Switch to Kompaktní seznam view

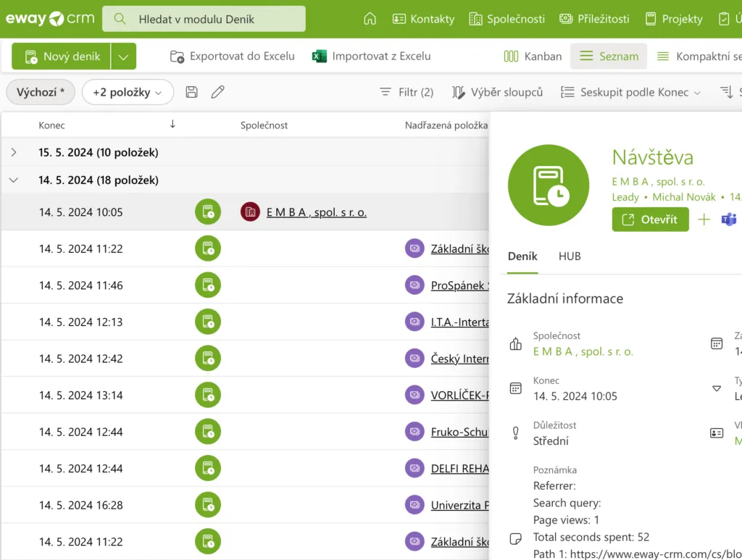[699, 57]
